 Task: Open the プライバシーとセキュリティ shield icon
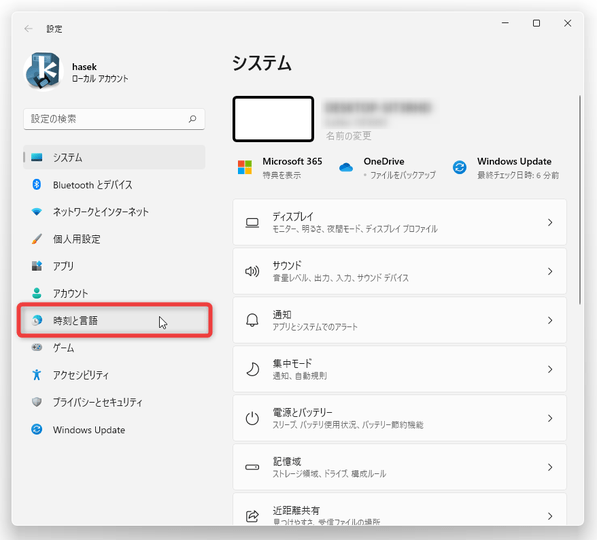pos(37,402)
